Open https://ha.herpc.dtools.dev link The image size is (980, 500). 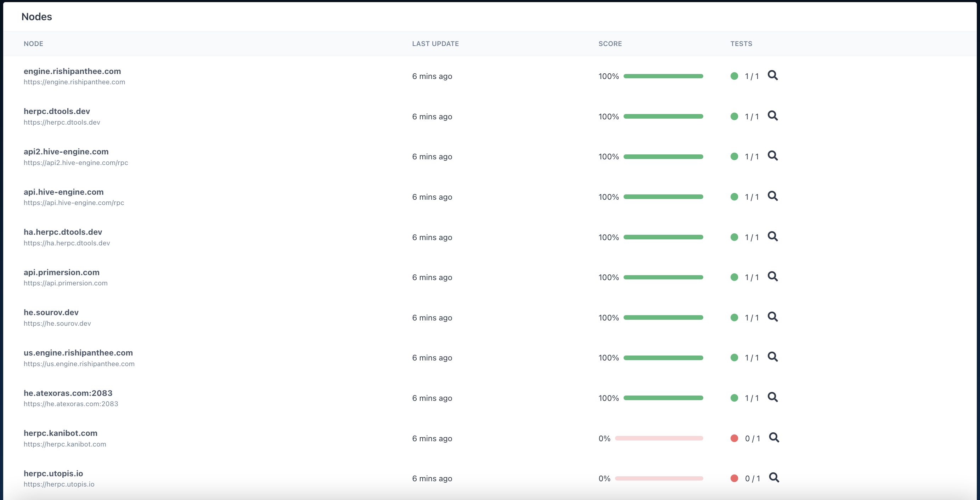[67, 243]
